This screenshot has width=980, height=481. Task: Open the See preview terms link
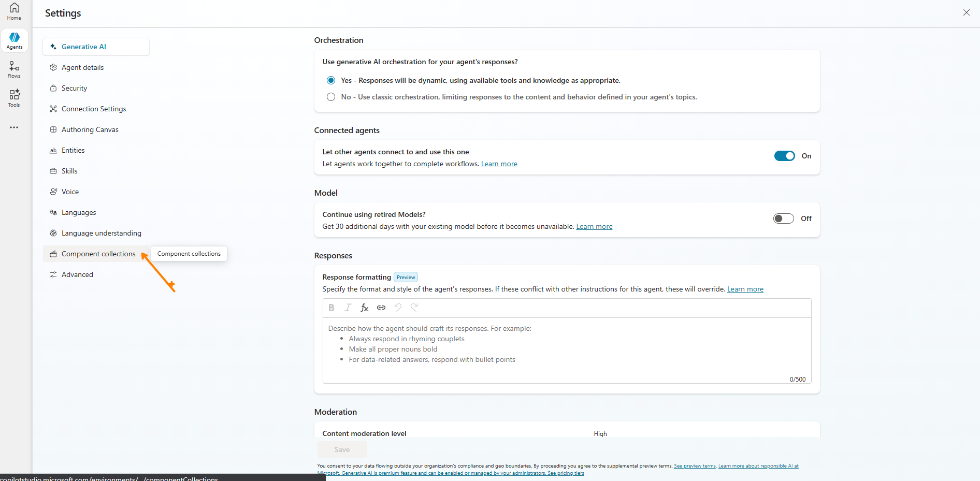point(695,466)
